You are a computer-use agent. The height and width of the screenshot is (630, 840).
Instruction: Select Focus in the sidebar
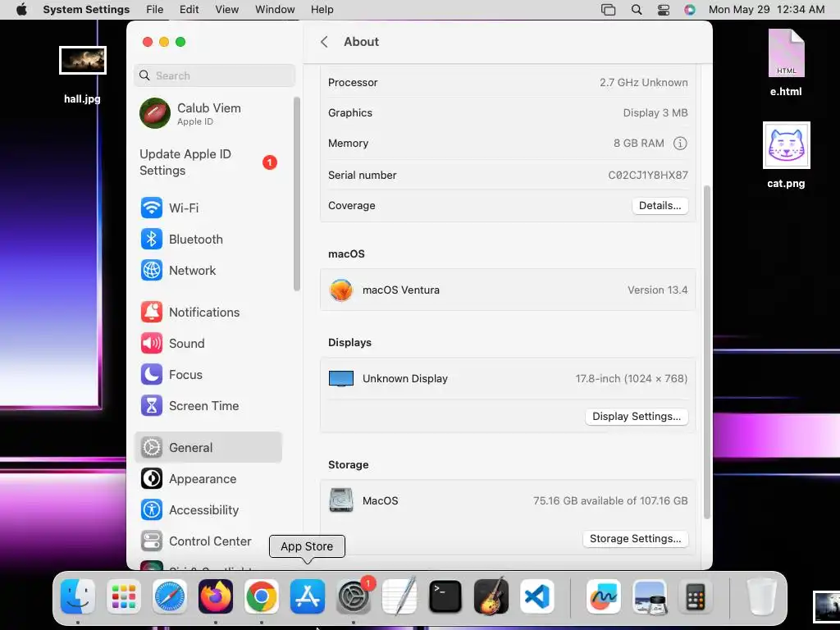(x=208, y=374)
